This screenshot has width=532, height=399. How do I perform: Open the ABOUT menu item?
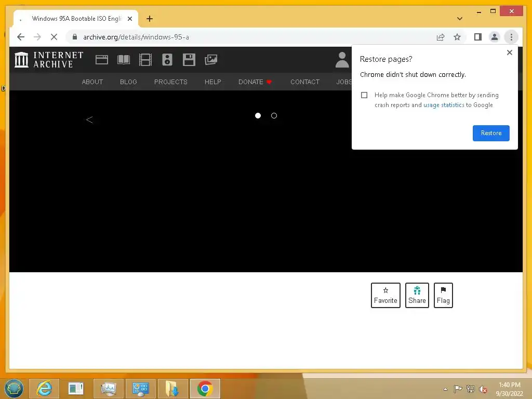pyautogui.click(x=92, y=82)
